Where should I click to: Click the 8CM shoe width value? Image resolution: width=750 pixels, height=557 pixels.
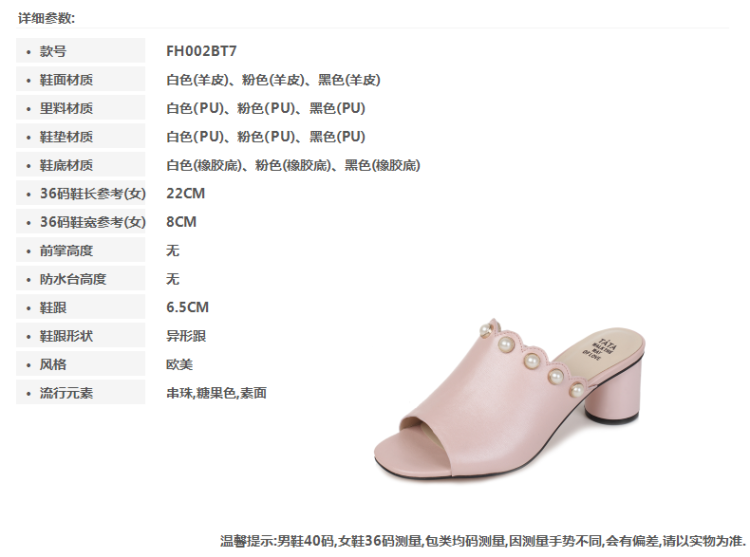click(x=181, y=222)
